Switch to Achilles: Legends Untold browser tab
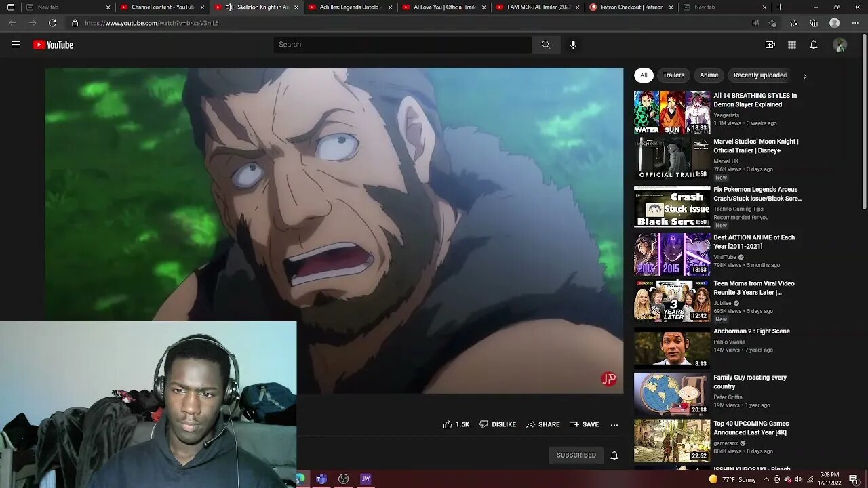This screenshot has height=488, width=868. [350, 7]
